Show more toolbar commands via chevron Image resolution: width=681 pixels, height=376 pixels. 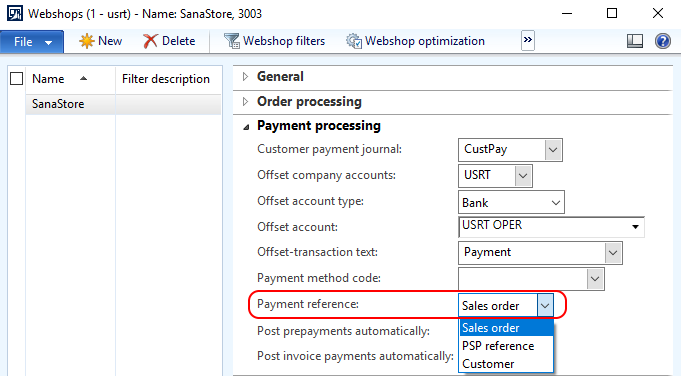[x=528, y=40]
